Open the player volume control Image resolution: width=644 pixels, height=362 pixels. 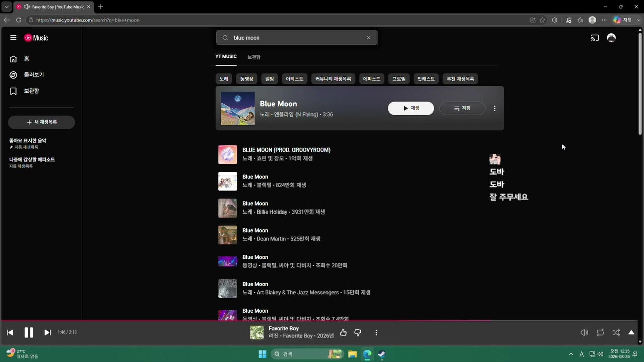click(584, 333)
